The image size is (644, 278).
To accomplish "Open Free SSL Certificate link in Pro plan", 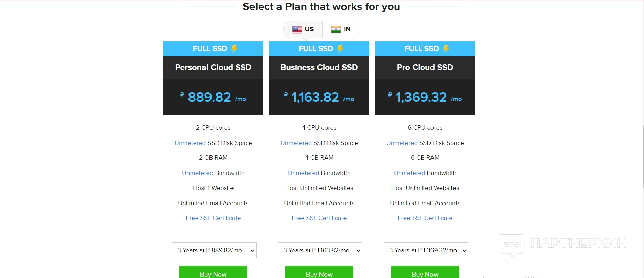I will point(425,218).
